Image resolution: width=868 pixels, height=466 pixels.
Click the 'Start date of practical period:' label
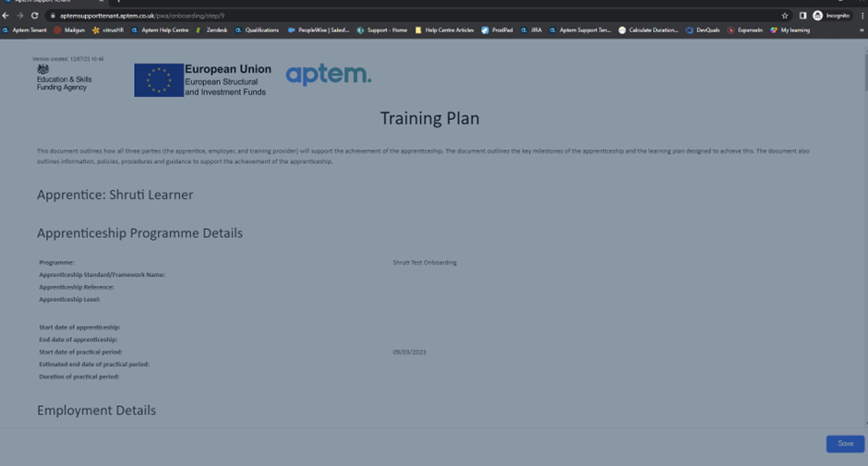[81, 352]
